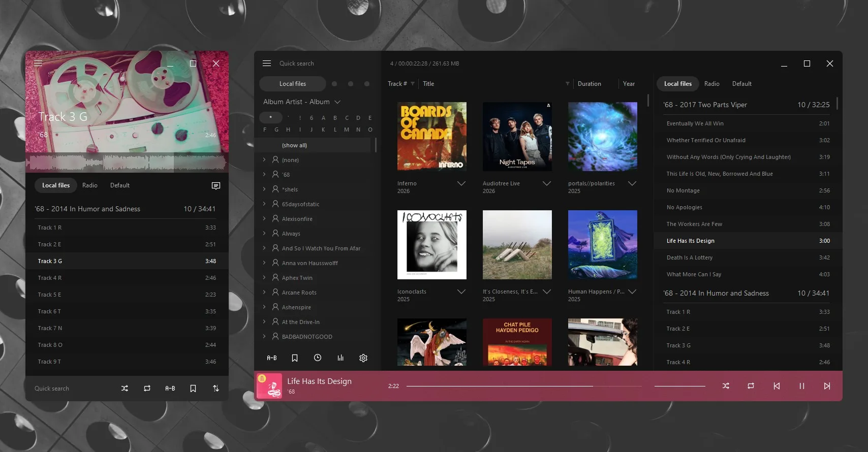
Task: Open the main window hamburger menu
Action: (267, 63)
